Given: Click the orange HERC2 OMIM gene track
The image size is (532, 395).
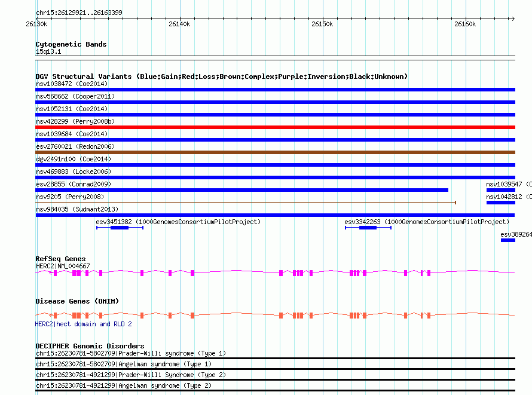Looking at the screenshot, I should pyautogui.click(x=275, y=316).
